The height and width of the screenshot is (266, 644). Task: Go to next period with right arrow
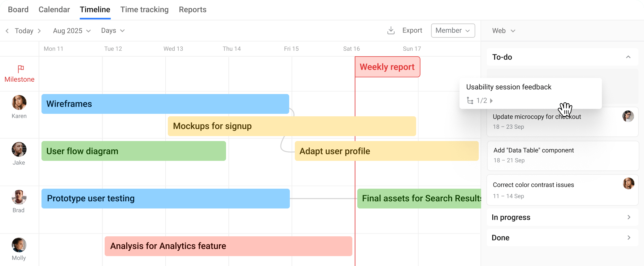(x=39, y=31)
